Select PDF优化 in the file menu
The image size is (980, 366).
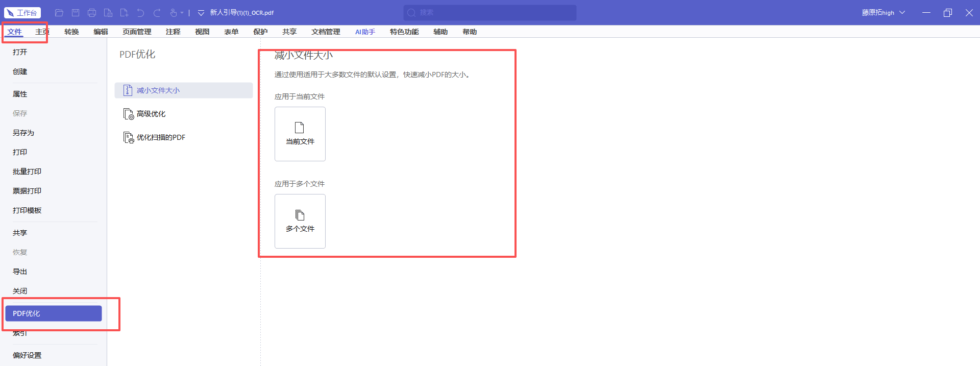pyautogui.click(x=53, y=313)
